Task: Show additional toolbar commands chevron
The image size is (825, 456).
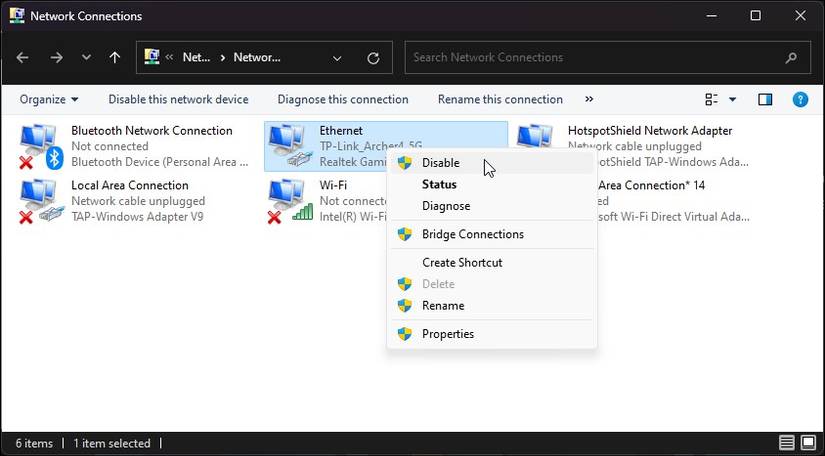Action: (x=589, y=99)
